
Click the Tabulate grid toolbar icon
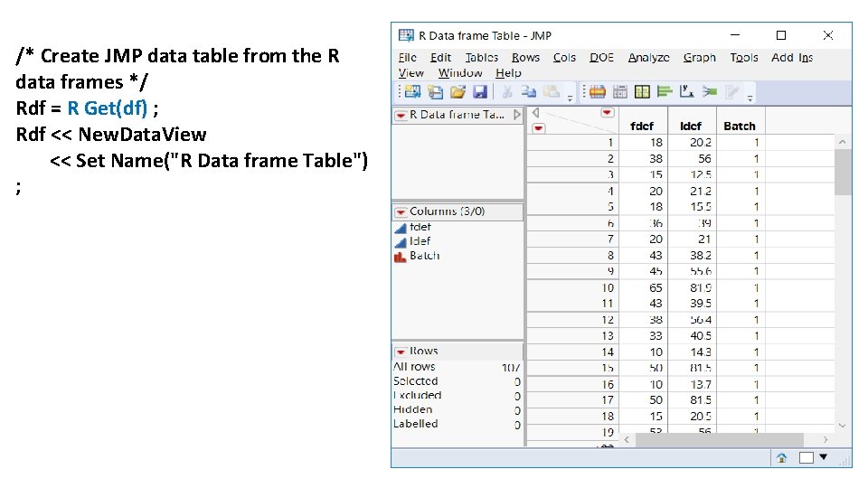tap(642, 92)
